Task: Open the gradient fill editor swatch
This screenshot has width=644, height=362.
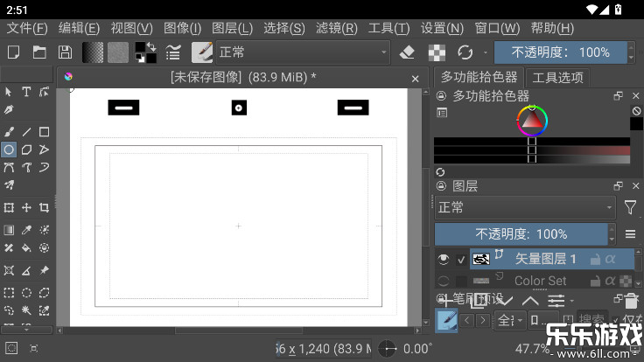Action: (92, 52)
